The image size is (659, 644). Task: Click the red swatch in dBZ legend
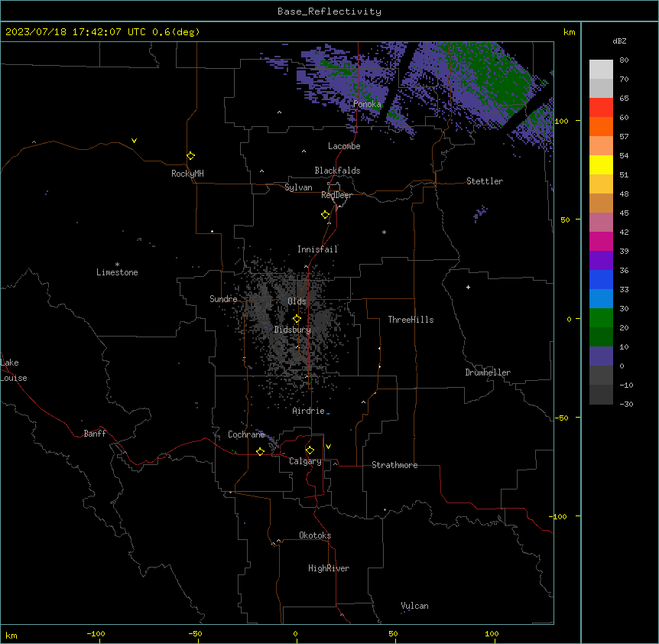(x=601, y=108)
